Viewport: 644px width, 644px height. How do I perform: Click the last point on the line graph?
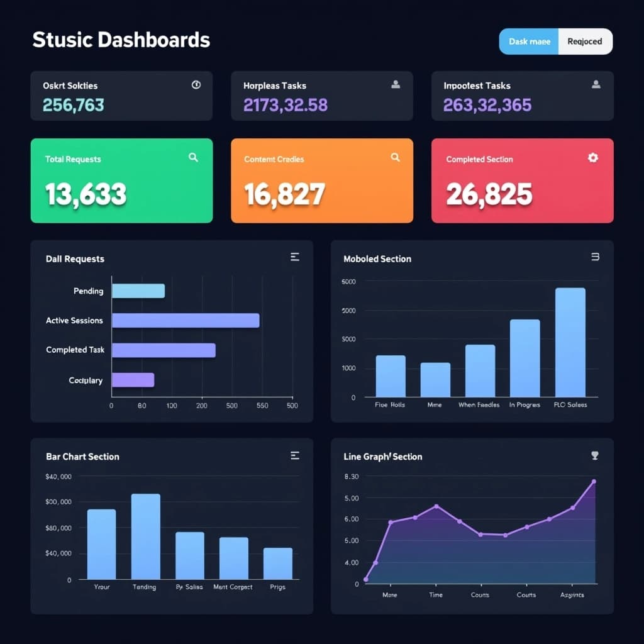tap(594, 481)
